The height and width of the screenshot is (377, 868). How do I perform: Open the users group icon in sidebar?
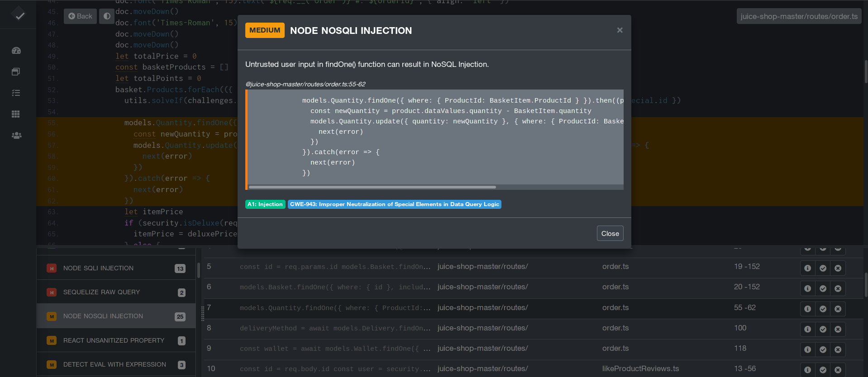coord(16,135)
